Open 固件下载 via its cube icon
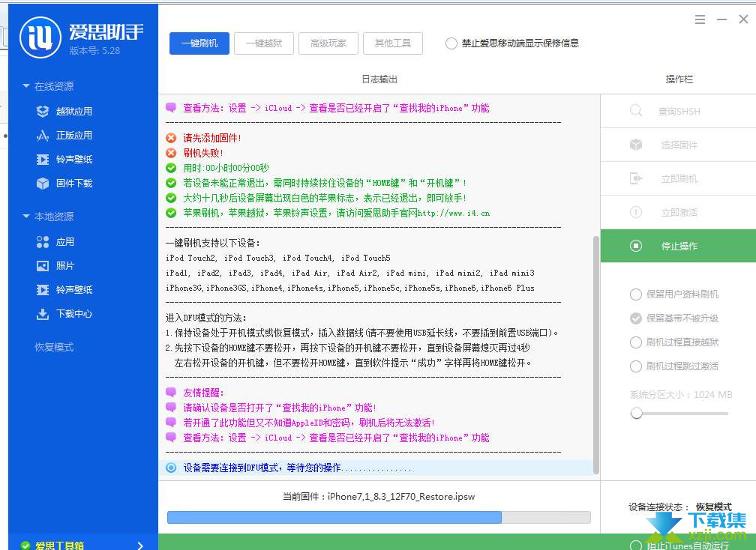This screenshot has height=550, width=756. (x=43, y=183)
